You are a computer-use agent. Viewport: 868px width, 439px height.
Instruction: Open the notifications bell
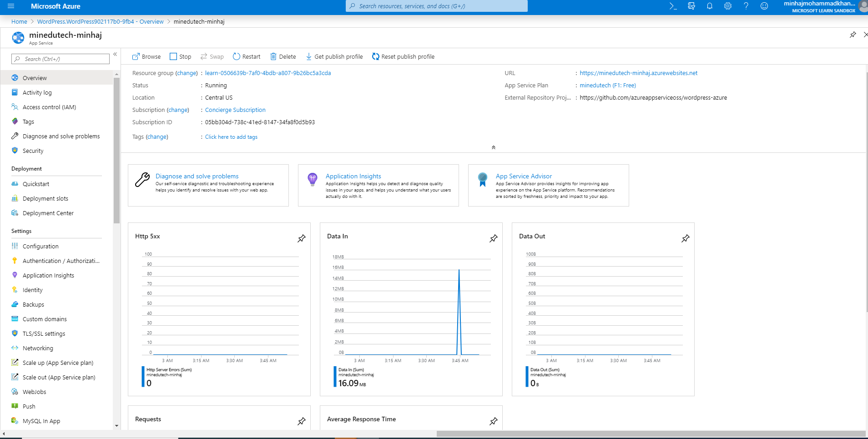tap(709, 6)
